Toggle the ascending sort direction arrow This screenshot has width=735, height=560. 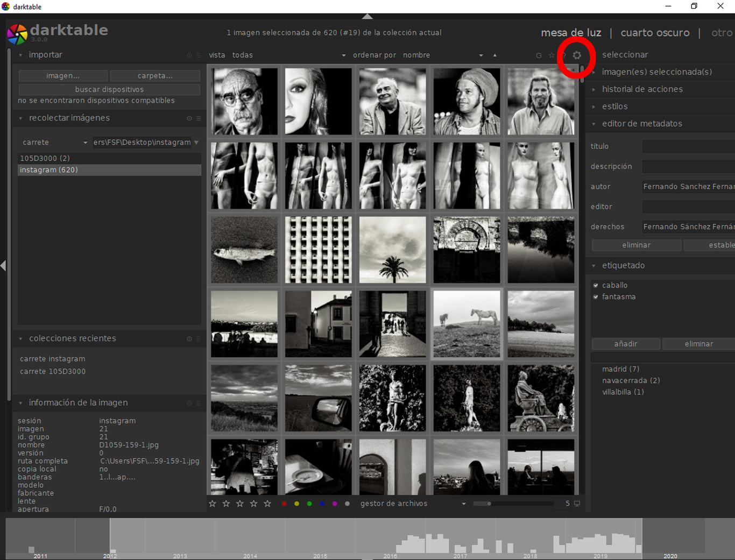click(494, 55)
